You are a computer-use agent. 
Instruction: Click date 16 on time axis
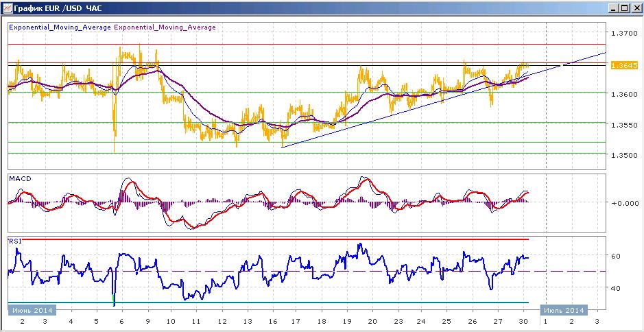pyautogui.click(x=273, y=322)
